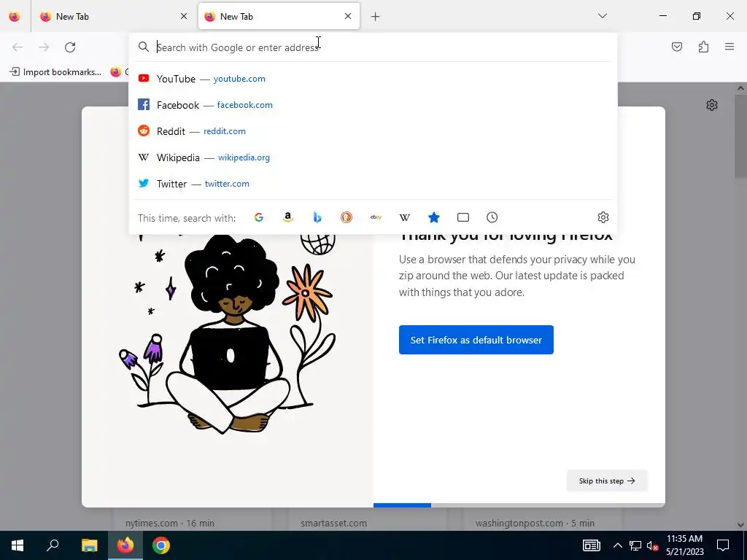Launch Chrome from the taskbar
This screenshot has width=747, height=560.
point(161,545)
